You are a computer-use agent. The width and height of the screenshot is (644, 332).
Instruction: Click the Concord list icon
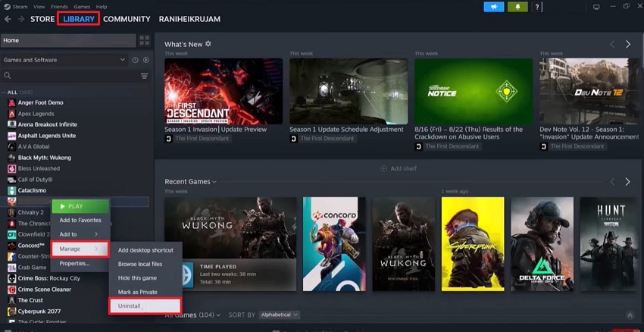pos(12,246)
